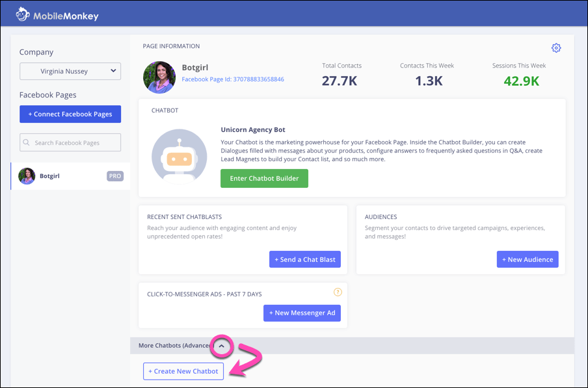Click the Botgirl profile photo in Page Information
Image resolution: width=588 pixels, height=388 pixels.
click(x=159, y=77)
